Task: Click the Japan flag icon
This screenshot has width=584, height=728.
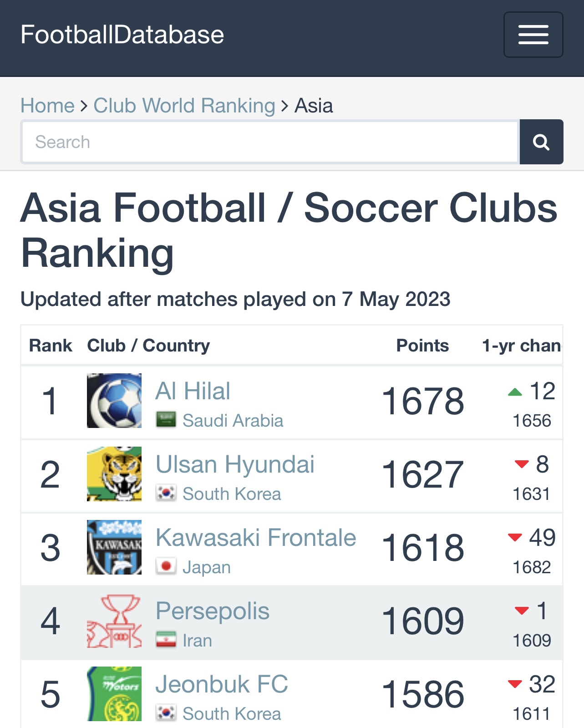Action: click(166, 566)
